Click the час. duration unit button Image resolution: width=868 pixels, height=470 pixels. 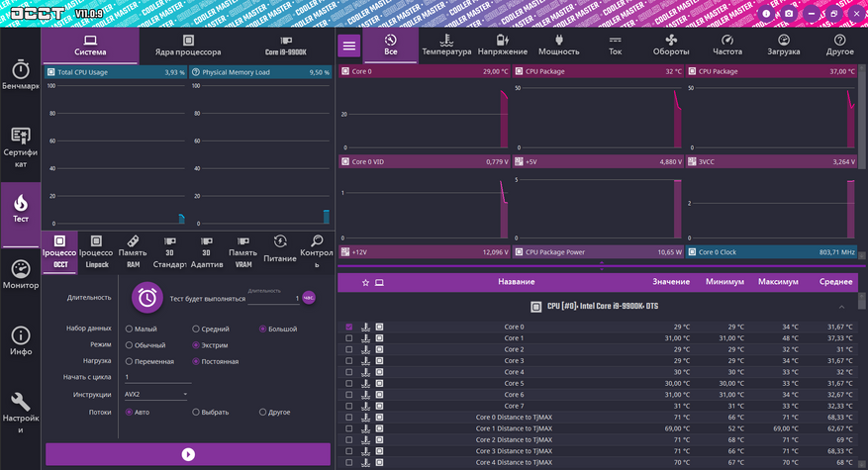[309, 297]
